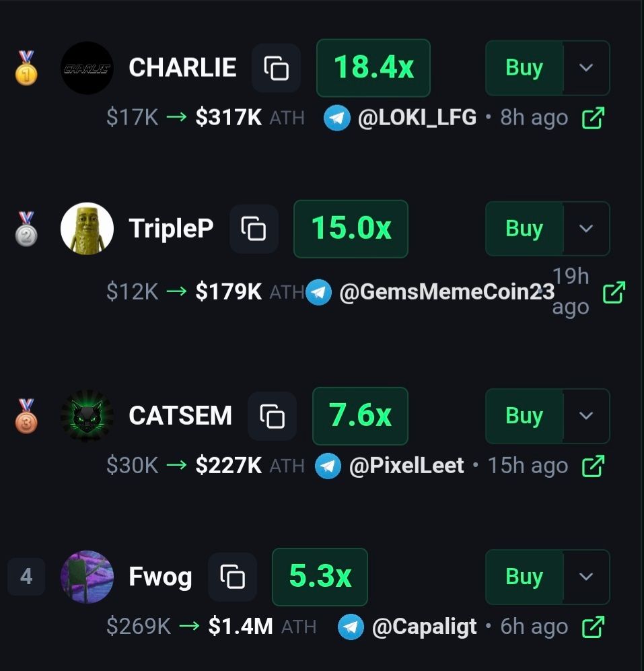Screen dimensions: 644x671
Task: Open external link for Fwog call
Action: [593, 627]
